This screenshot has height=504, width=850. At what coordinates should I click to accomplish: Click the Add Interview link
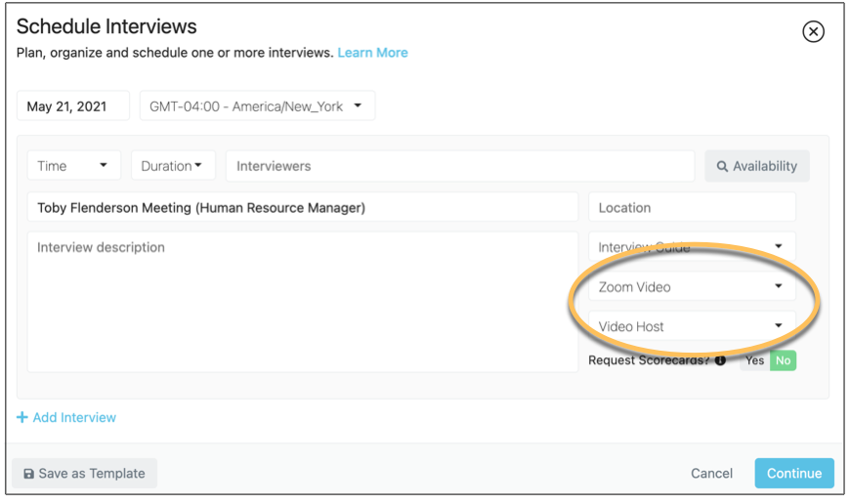pos(66,417)
